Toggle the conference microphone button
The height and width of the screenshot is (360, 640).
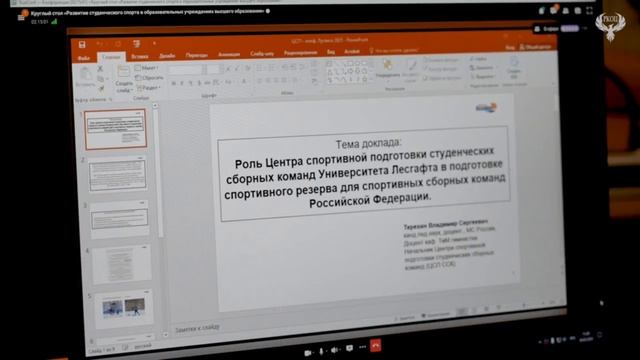tap(322, 351)
